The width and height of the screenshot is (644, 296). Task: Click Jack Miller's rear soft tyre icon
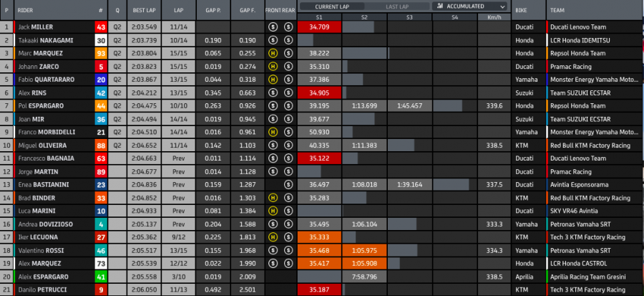[x=288, y=27]
